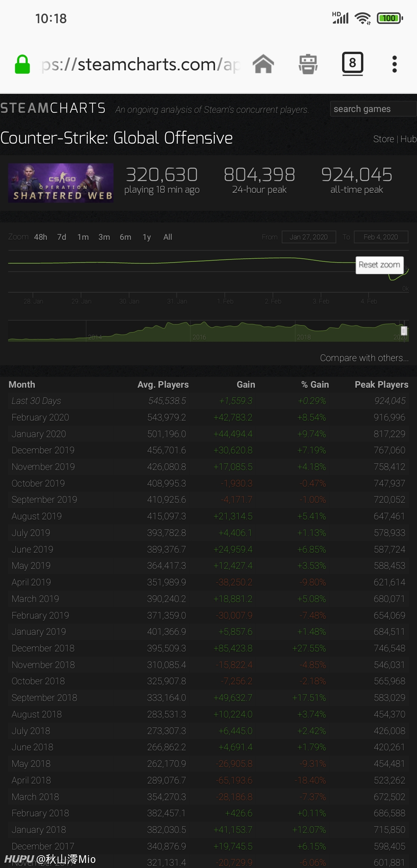The image size is (417, 868).
Task: Grab the navigator range handle at 2020
Action: point(404,331)
